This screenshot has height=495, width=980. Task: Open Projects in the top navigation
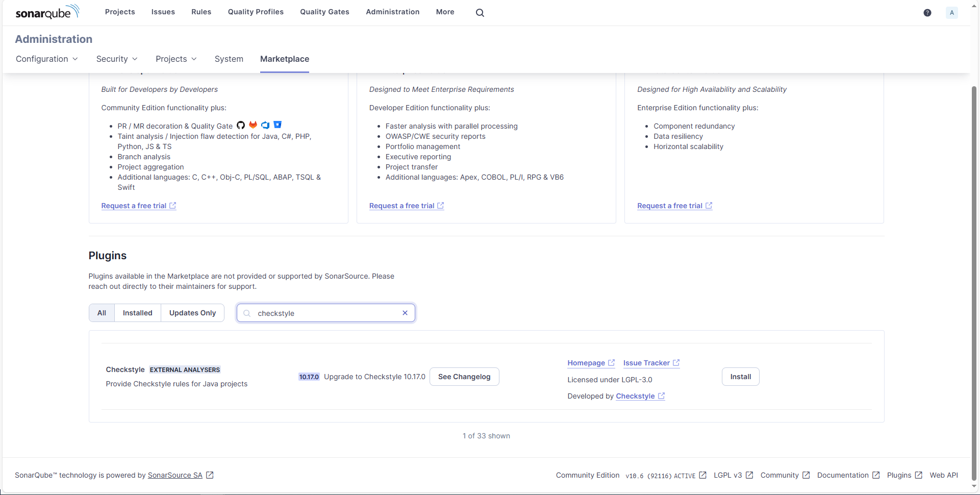120,12
